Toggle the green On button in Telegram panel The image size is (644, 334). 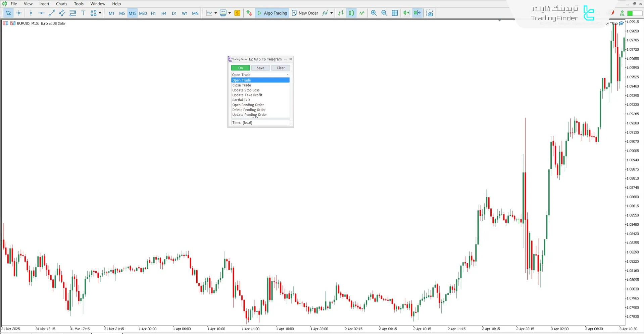coord(240,68)
